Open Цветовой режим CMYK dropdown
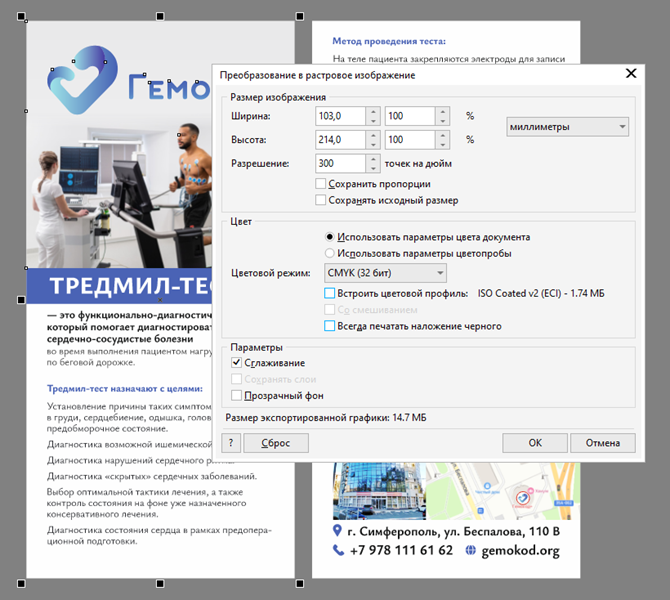Viewport: 670px width, 600px height. coord(385,273)
